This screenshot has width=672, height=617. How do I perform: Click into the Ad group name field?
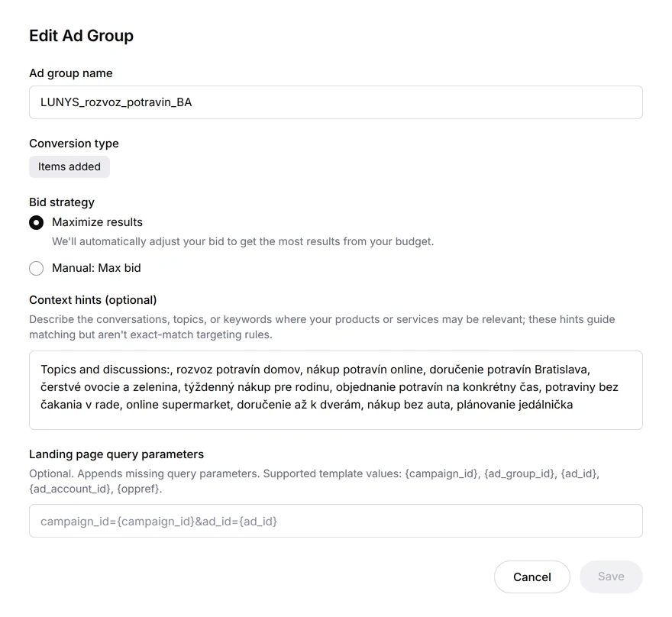click(335, 102)
